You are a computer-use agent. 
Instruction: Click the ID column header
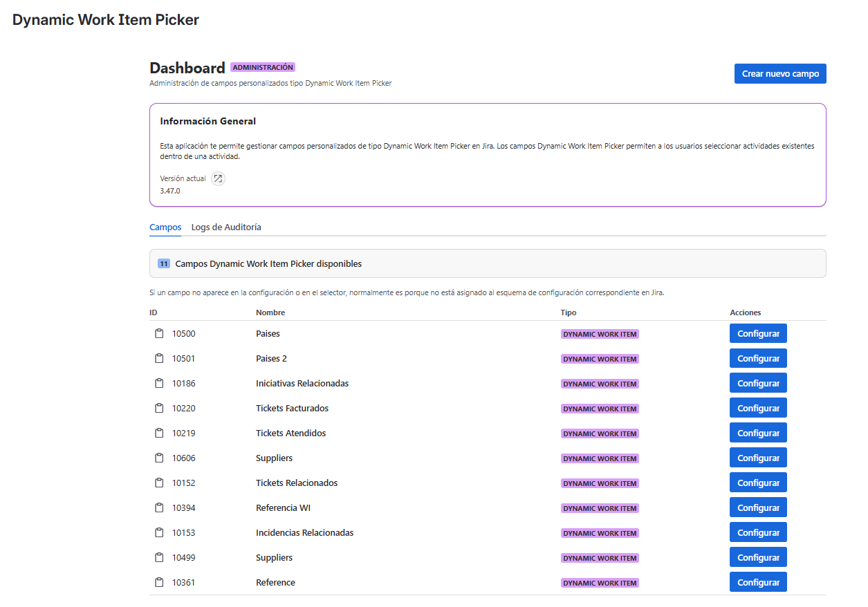(x=154, y=313)
